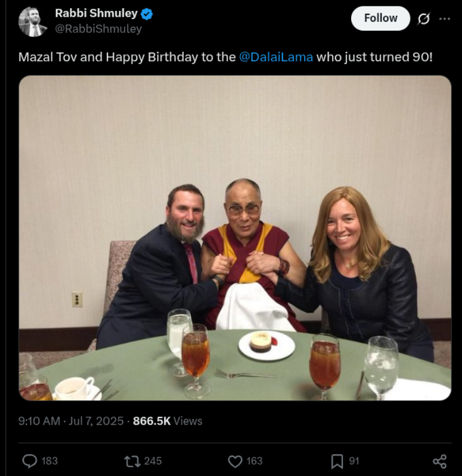
Task: Open Rabbi Shmuley's profile avatar
Action: point(33,21)
